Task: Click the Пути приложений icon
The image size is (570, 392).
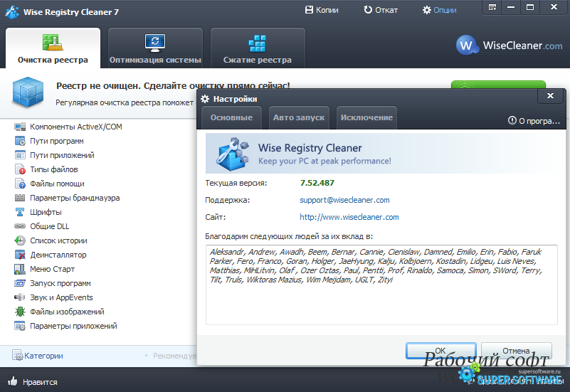Action: point(20,155)
